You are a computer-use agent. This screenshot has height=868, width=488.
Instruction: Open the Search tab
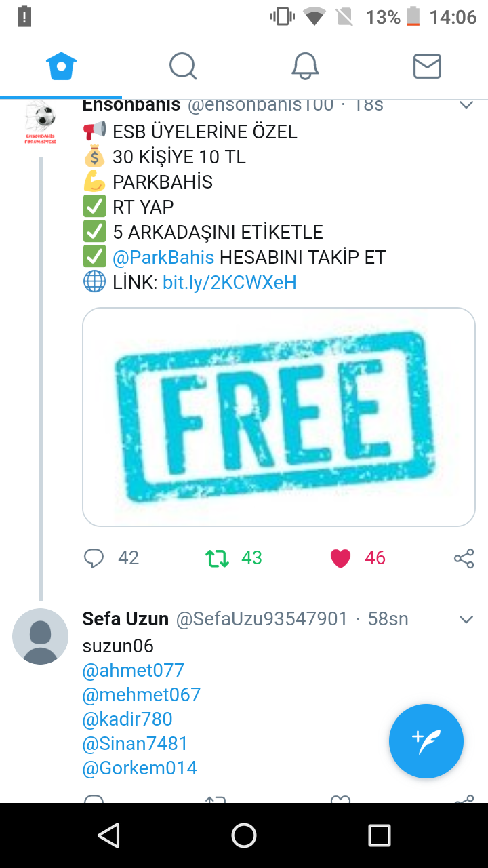pyautogui.click(x=183, y=66)
